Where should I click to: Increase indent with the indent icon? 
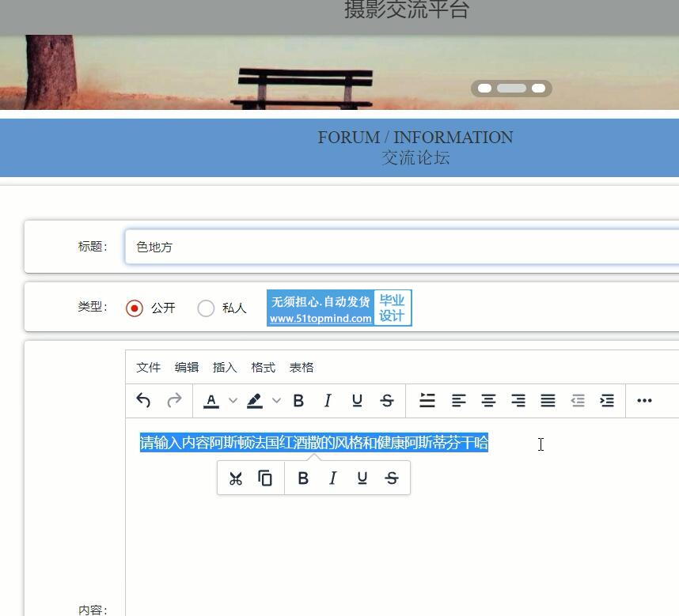pos(607,401)
